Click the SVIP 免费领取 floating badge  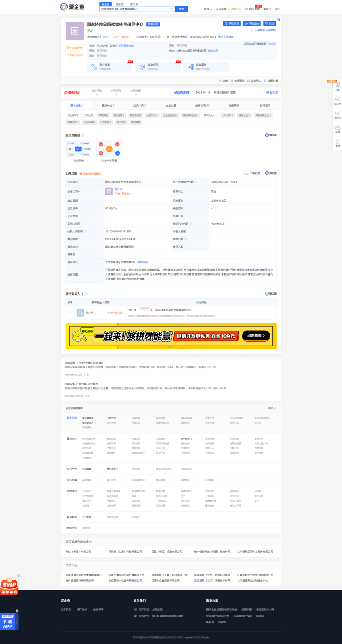(9, 586)
